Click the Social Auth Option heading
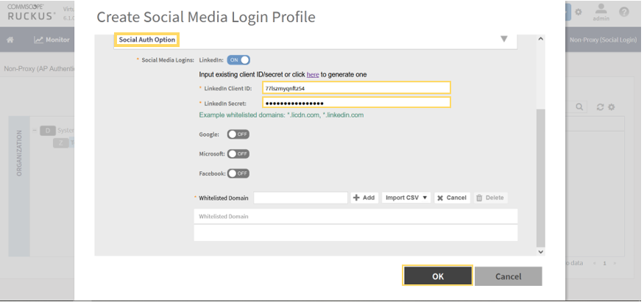 tap(147, 40)
